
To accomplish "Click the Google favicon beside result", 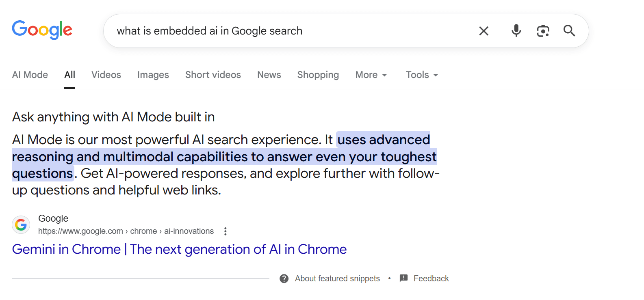I will tap(21, 224).
